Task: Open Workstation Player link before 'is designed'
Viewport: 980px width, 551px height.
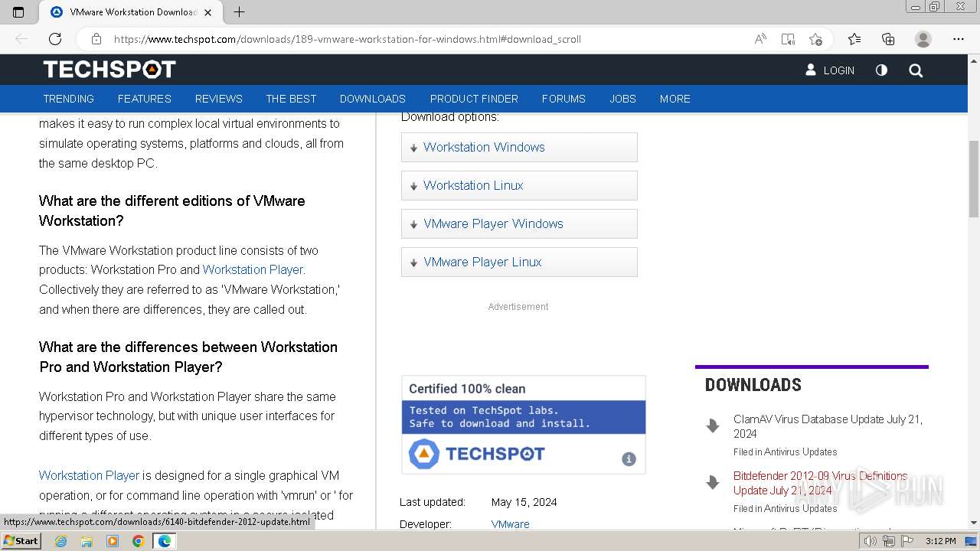Action: click(89, 475)
